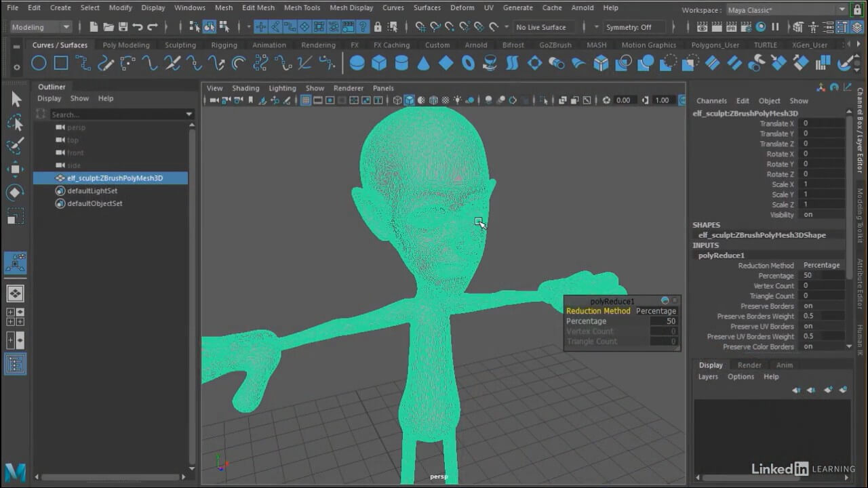Switch to the Sculpting shelf tab
The height and width of the screenshot is (488, 868).
tap(180, 45)
